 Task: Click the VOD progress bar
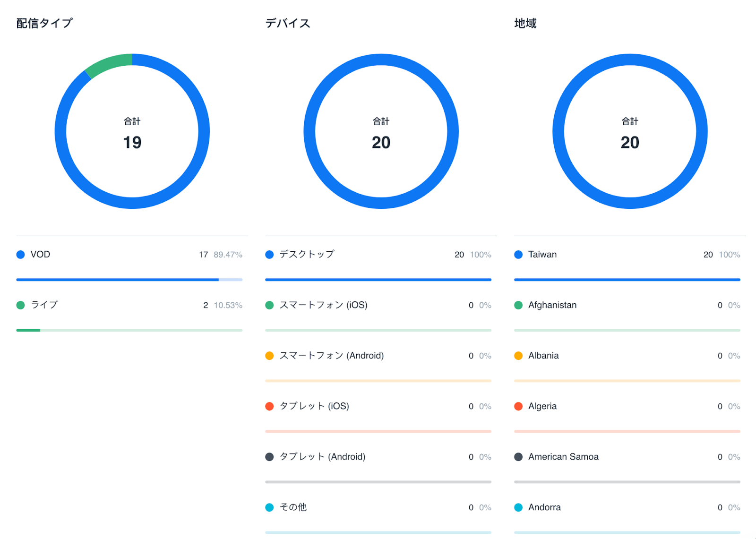tap(129, 280)
